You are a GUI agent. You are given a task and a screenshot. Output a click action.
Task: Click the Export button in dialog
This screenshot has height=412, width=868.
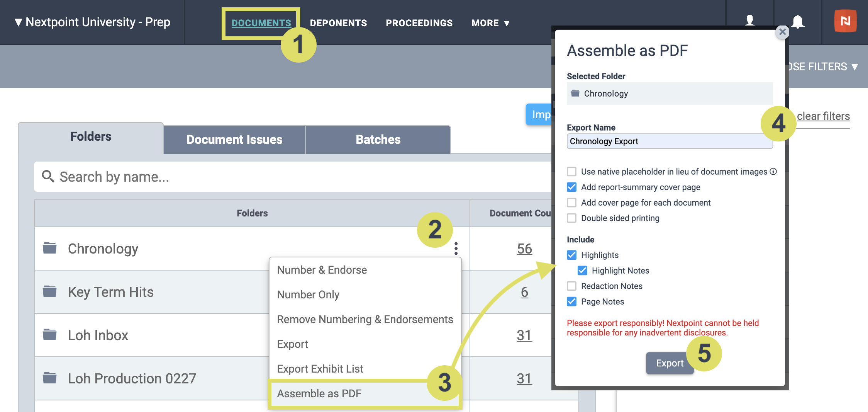point(670,363)
